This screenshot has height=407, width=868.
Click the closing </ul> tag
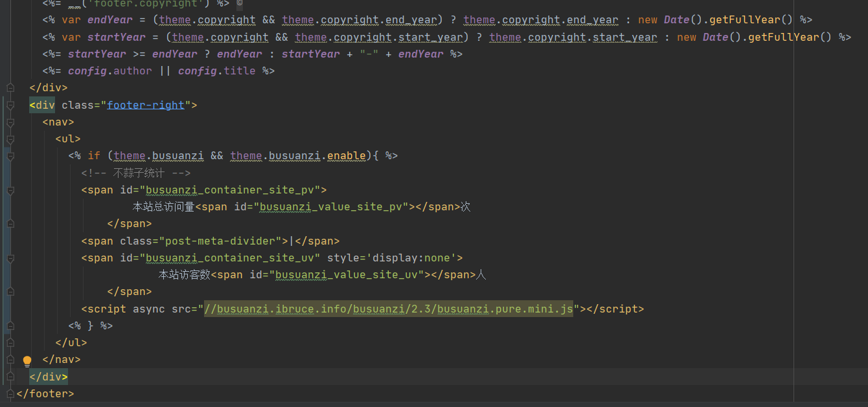tap(71, 342)
